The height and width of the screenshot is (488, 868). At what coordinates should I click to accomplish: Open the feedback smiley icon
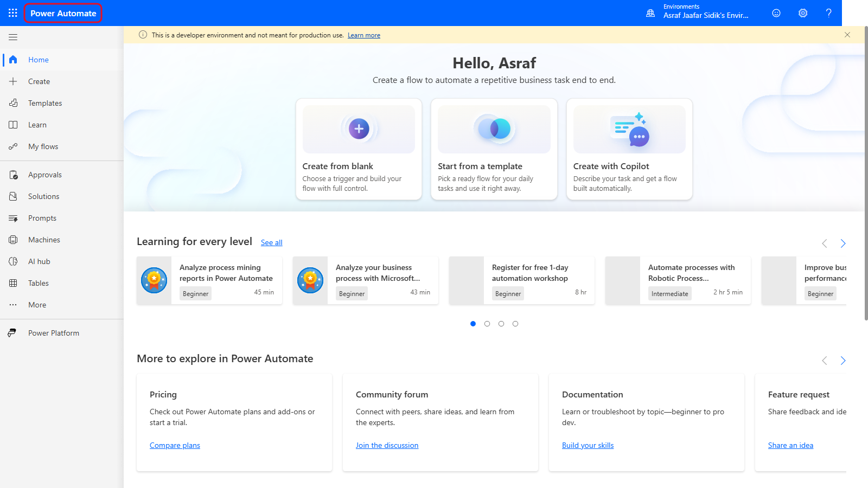tap(776, 13)
